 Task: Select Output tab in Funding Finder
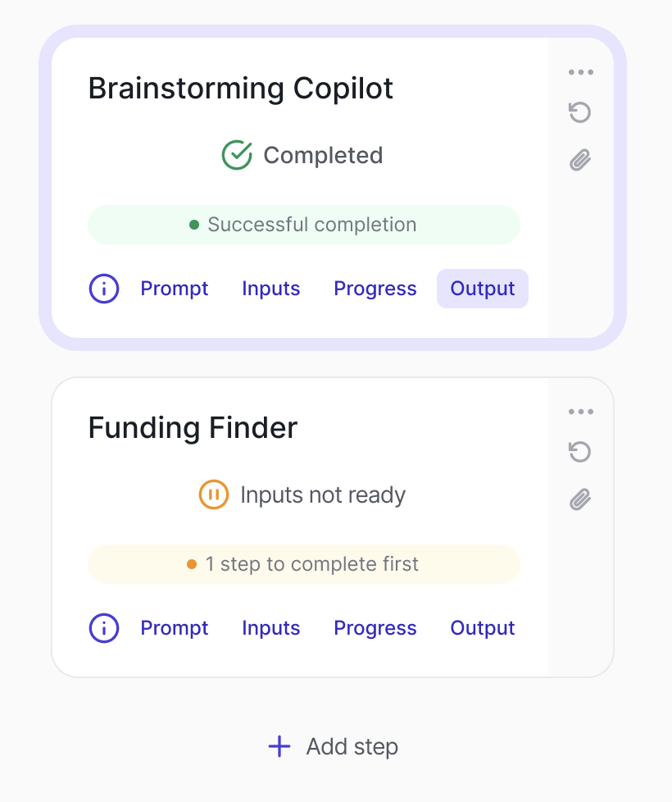click(483, 628)
